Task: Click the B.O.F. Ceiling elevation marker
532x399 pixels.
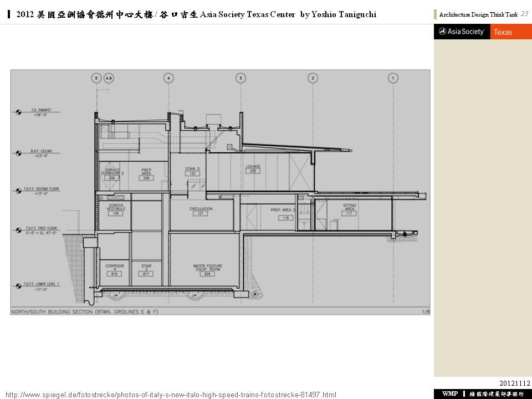Action: 19,152
